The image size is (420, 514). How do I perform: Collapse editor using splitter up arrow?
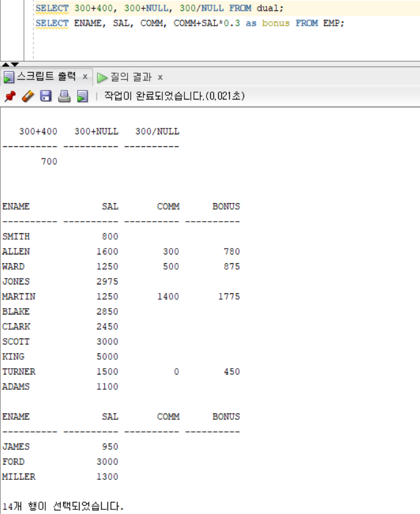(5, 64)
